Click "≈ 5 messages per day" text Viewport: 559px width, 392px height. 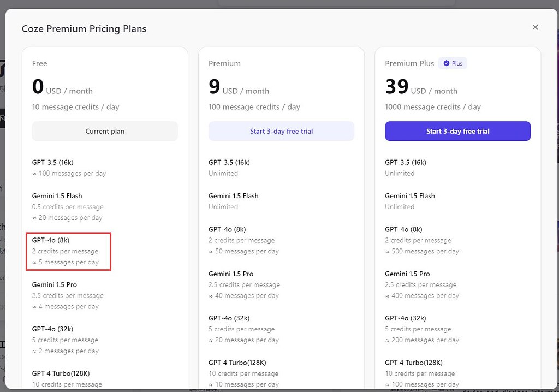coord(66,262)
